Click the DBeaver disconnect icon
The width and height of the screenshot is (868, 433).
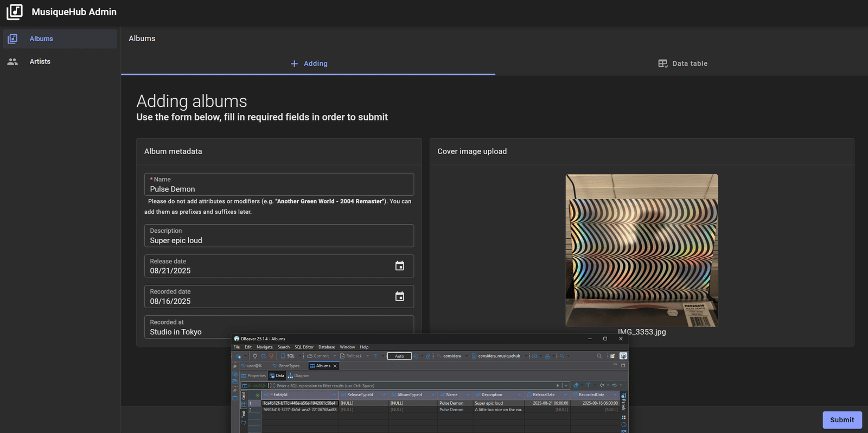point(271,356)
